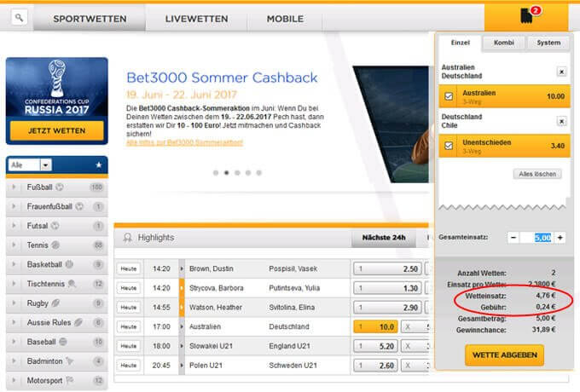
Task: Select the Australien 10.00 slip entry
Action: pyautogui.click(x=504, y=96)
